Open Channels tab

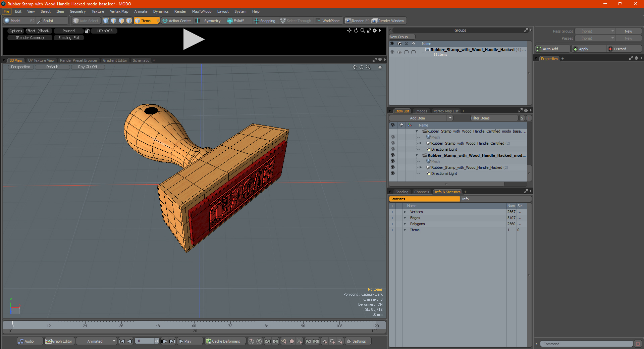(422, 192)
